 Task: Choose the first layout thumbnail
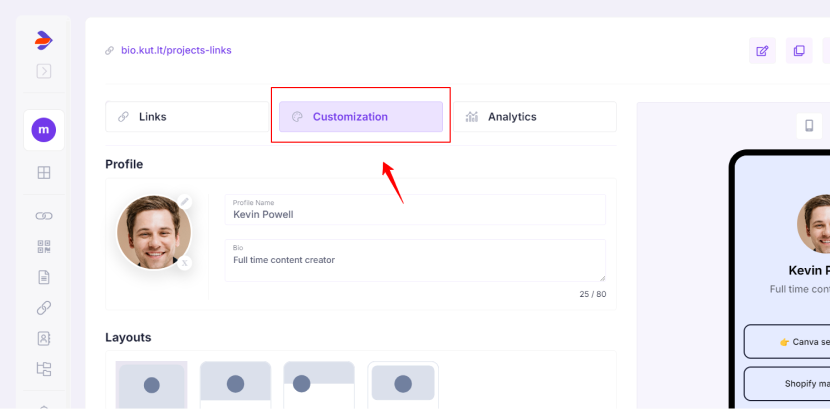tap(151, 385)
